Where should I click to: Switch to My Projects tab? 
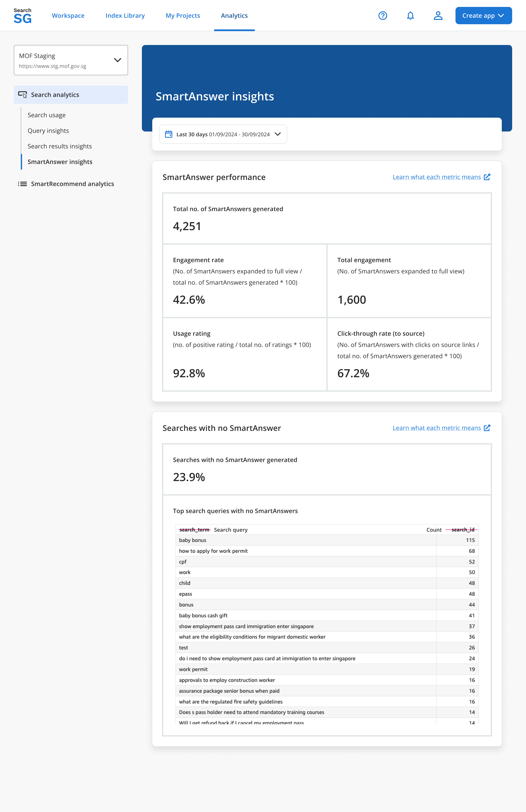tap(183, 16)
